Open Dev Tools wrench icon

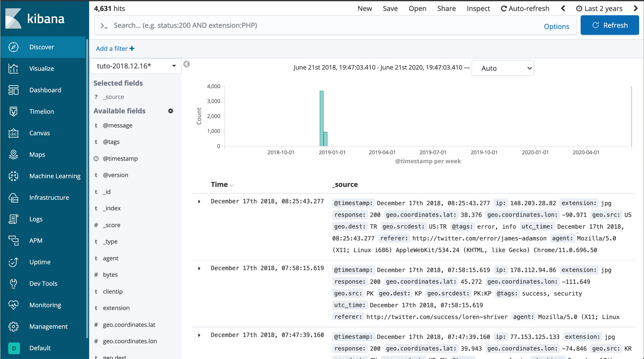click(13, 283)
